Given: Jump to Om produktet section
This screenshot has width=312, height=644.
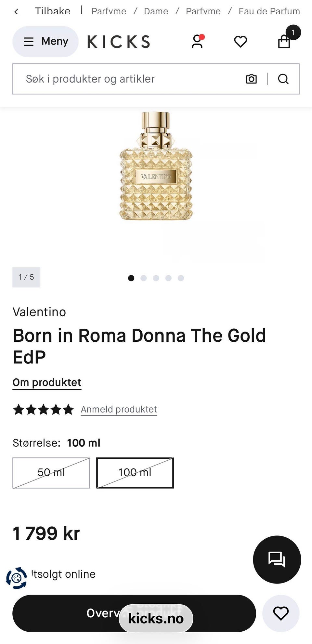Looking at the screenshot, I should coord(47,382).
